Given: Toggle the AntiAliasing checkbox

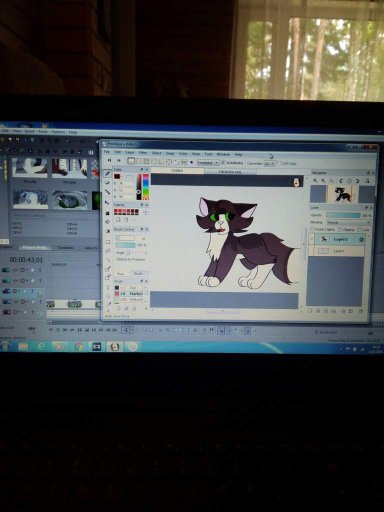Looking at the screenshot, I should [x=224, y=163].
